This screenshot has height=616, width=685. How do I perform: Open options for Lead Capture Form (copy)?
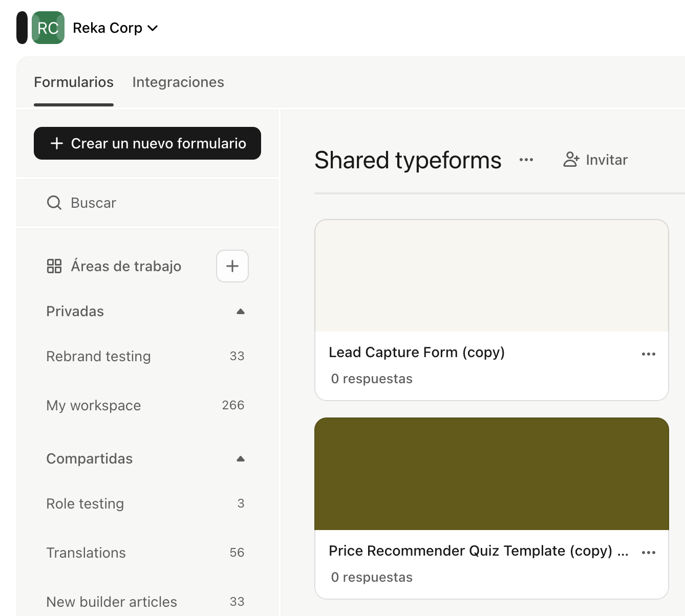tap(649, 354)
